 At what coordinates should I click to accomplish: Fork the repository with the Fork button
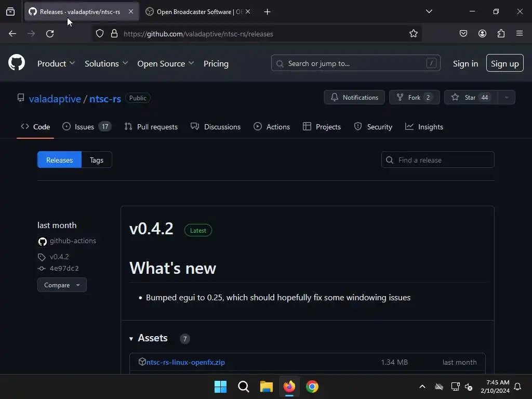(x=414, y=97)
